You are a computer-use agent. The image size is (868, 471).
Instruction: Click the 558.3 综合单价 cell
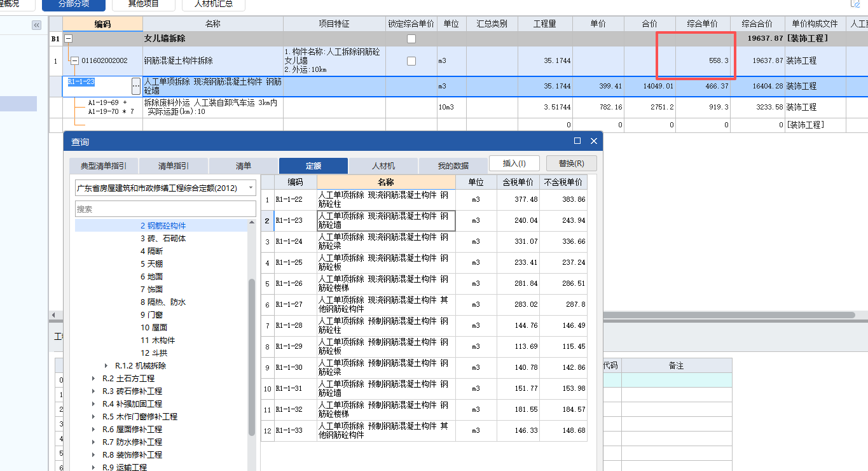pos(703,61)
